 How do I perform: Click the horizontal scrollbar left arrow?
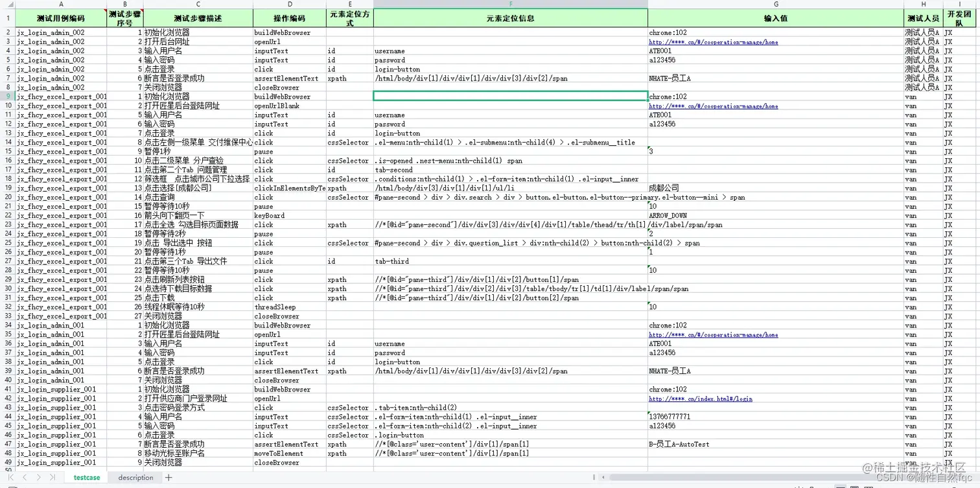604,477
